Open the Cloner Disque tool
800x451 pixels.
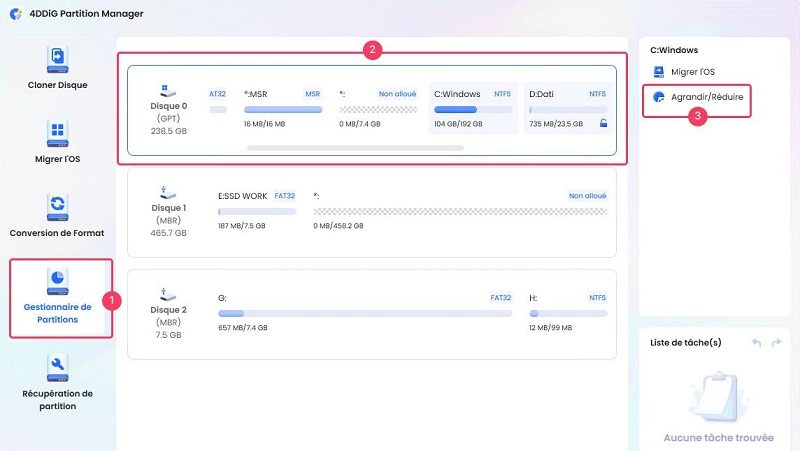click(x=57, y=59)
